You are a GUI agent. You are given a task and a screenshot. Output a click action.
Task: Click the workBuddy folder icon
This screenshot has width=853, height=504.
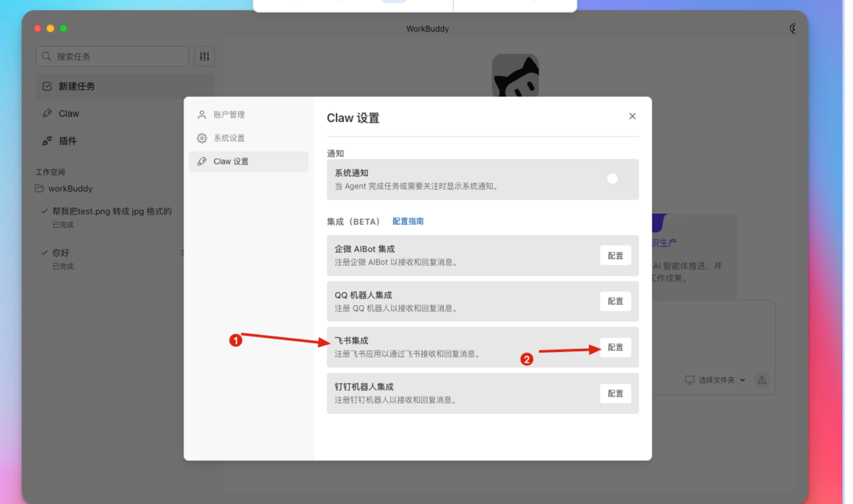coord(39,189)
